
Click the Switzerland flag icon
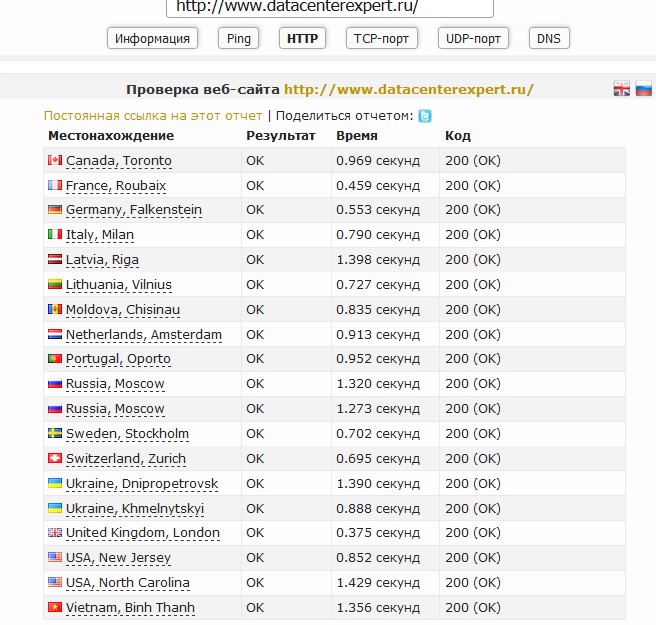pyautogui.click(x=55, y=458)
